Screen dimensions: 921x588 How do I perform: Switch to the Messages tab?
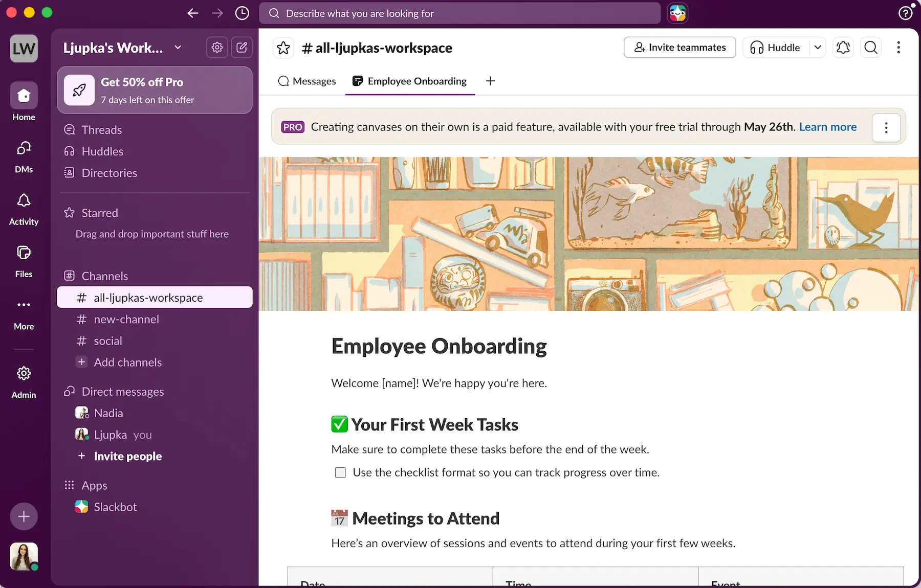tap(306, 81)
